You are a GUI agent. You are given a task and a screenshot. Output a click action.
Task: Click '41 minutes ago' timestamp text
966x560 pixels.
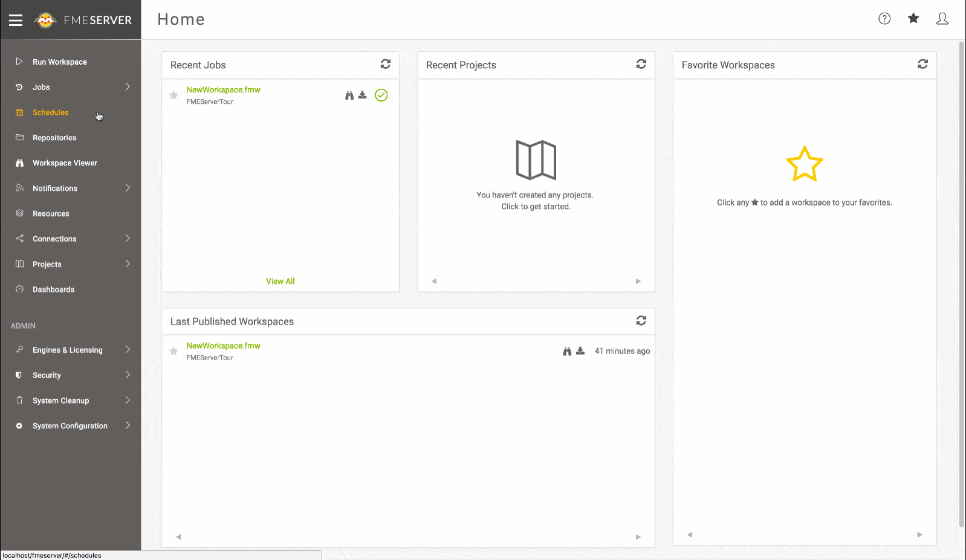click(622, 351)
